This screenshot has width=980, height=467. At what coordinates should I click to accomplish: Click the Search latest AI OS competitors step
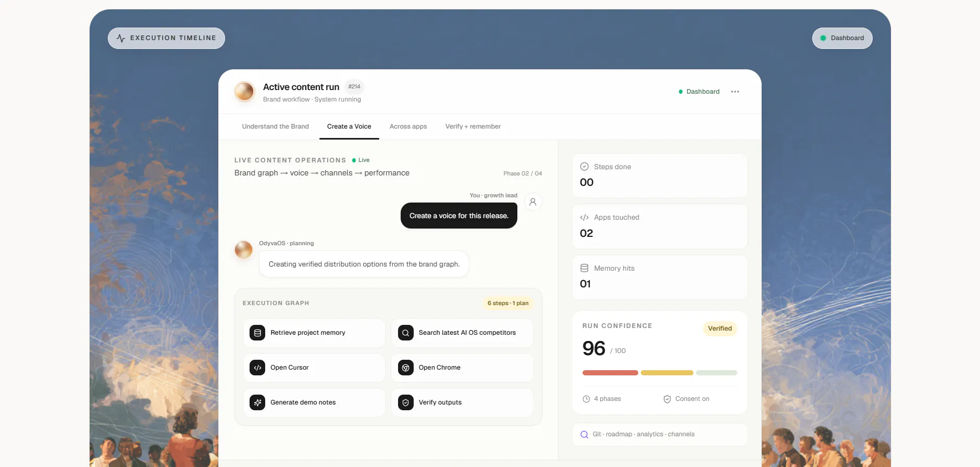tap(462, 333)
